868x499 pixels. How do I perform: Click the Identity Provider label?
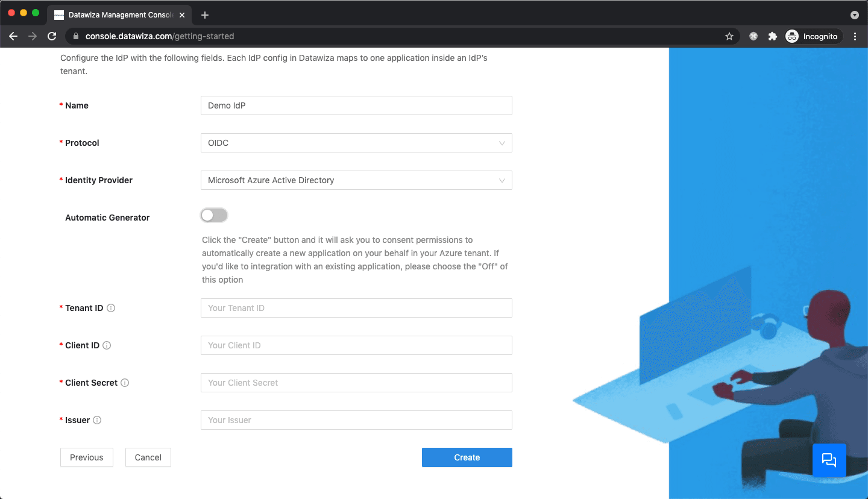pos(99,180)
